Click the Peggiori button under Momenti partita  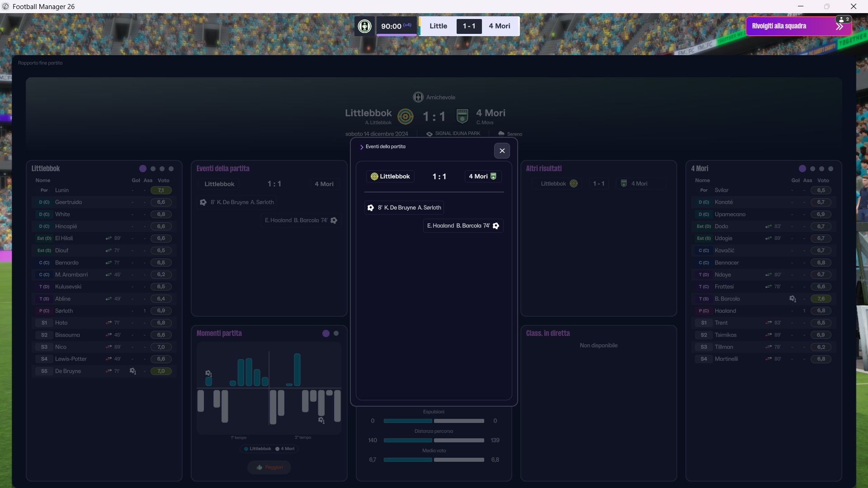[269, 467]
